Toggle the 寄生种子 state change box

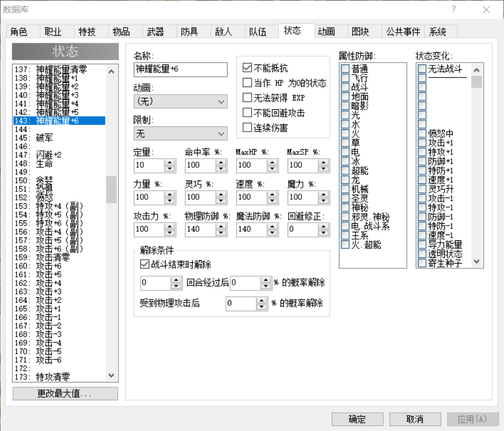pos(422,263)
